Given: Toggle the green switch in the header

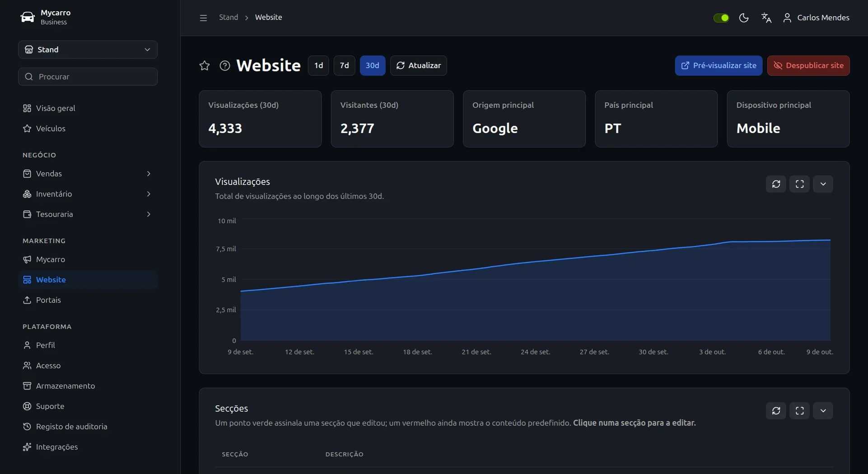Looking at the screenshot, I should tap(721, 18).
